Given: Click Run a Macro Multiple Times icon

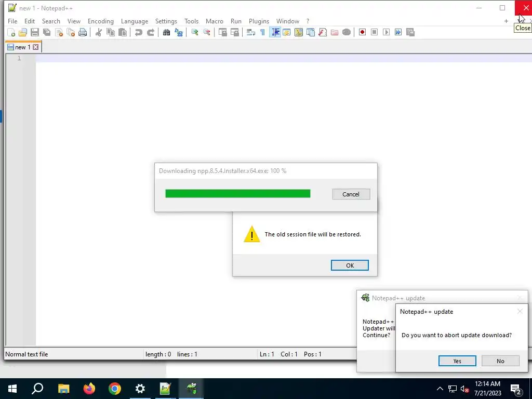Looking at the screenshot, I should 398,32.
